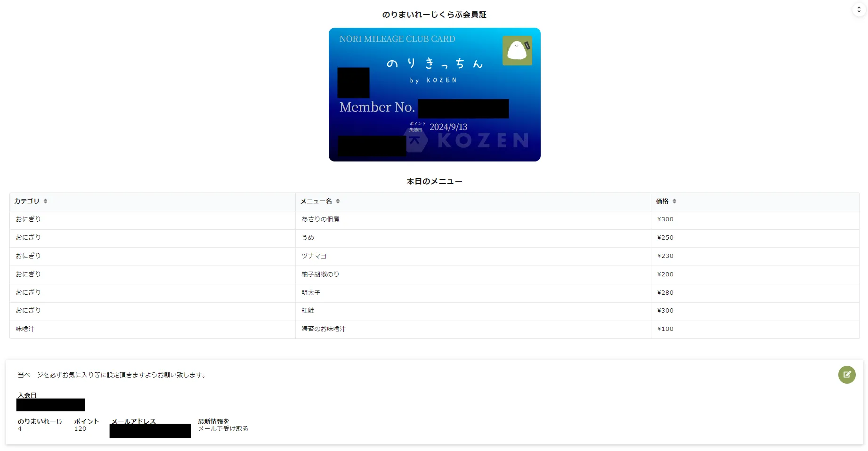Click the up-down chevron button at top right
The height and width of the screenshot is (451, 868).
coord(859,9)
